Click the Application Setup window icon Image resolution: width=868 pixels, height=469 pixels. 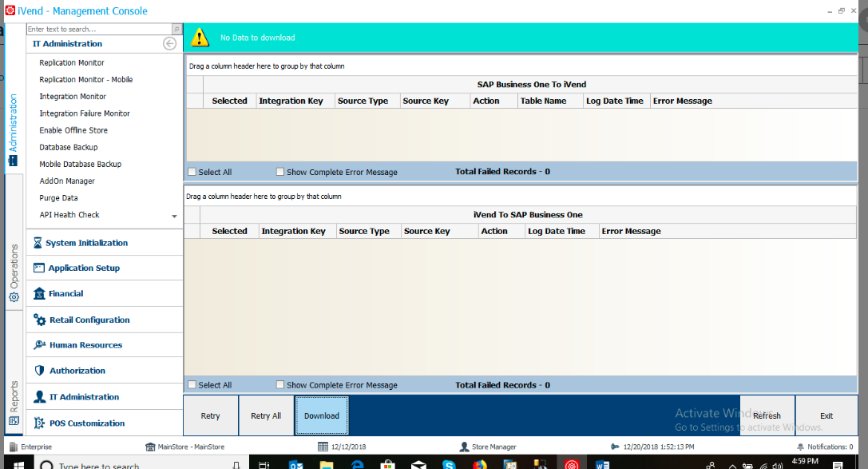39,268
